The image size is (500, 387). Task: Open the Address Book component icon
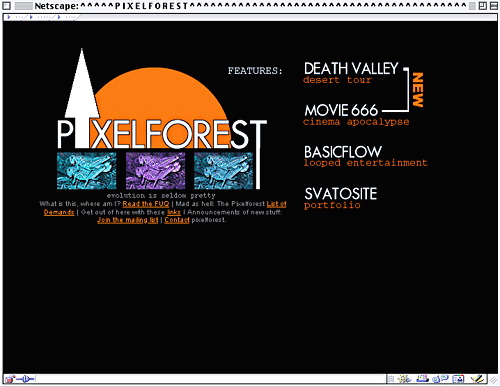point(458,379)
